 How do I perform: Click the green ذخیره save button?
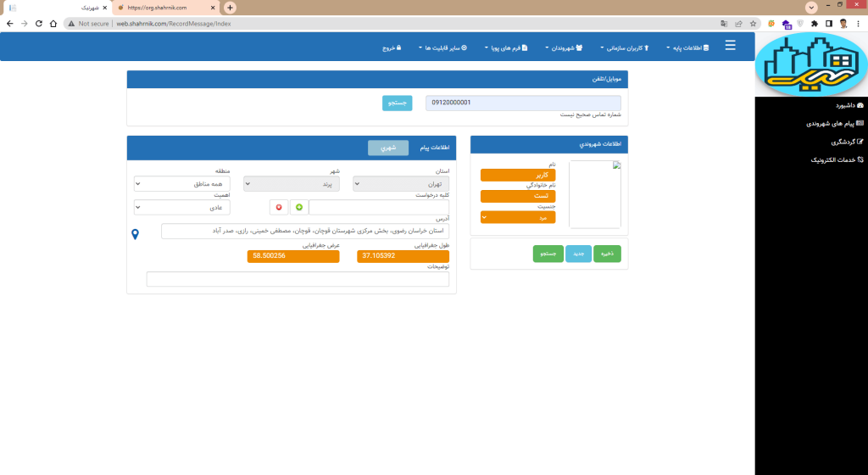[x=607, y=254]
